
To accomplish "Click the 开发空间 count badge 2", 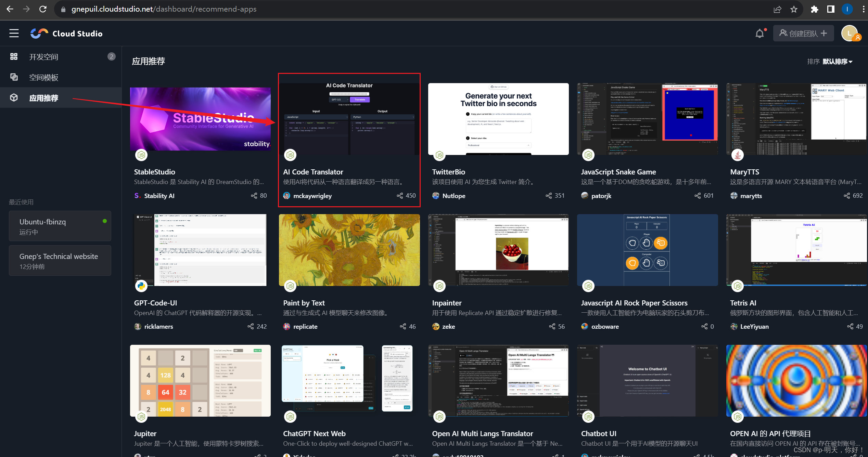I will (111, 56).
